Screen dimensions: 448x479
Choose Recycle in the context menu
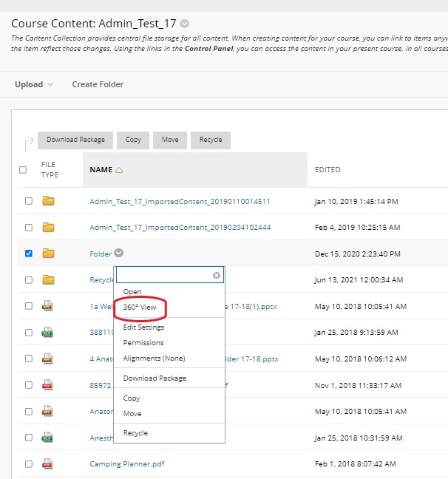(135, 433)
